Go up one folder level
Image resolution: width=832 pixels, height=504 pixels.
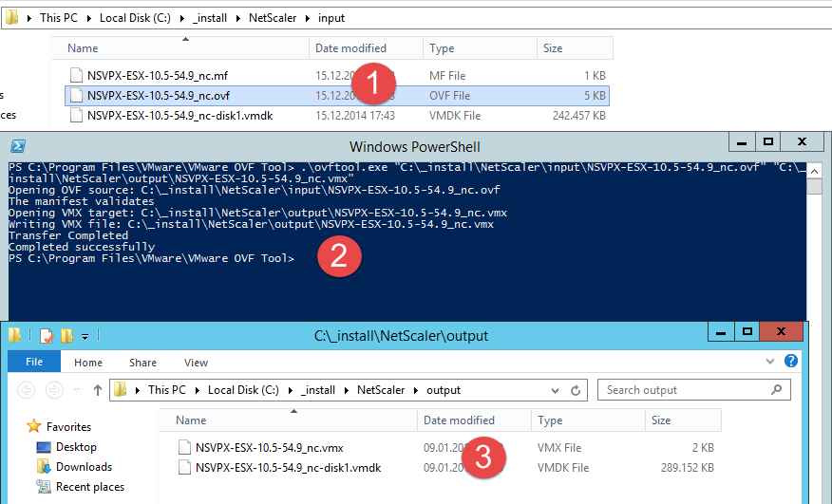[98, 390]
